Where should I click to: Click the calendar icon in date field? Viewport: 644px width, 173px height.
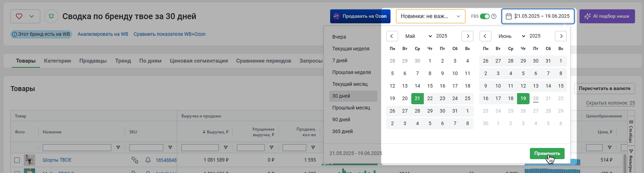click(509, 16)
